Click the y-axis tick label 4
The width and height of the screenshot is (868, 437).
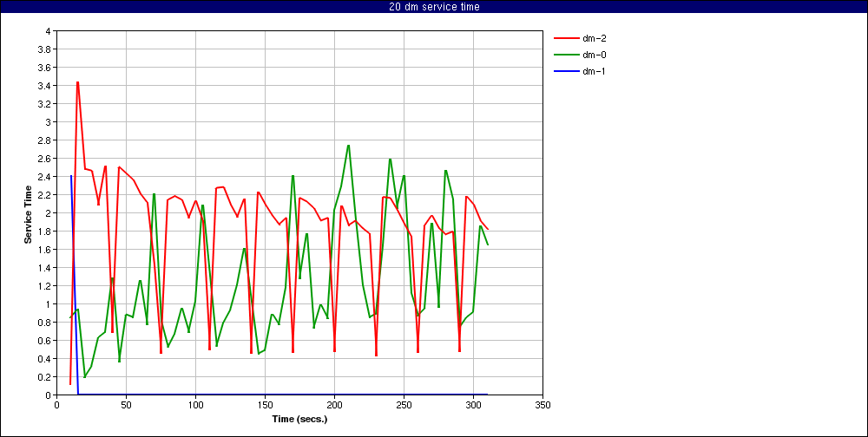point(48,31)
